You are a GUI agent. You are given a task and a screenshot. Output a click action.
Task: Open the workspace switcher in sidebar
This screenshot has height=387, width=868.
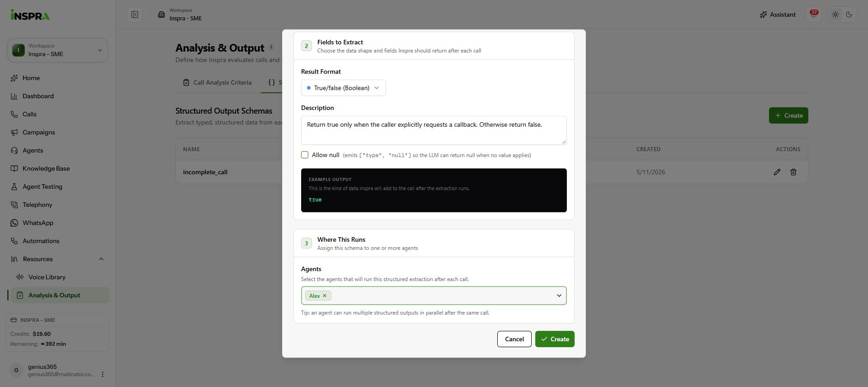coord(57,50)
